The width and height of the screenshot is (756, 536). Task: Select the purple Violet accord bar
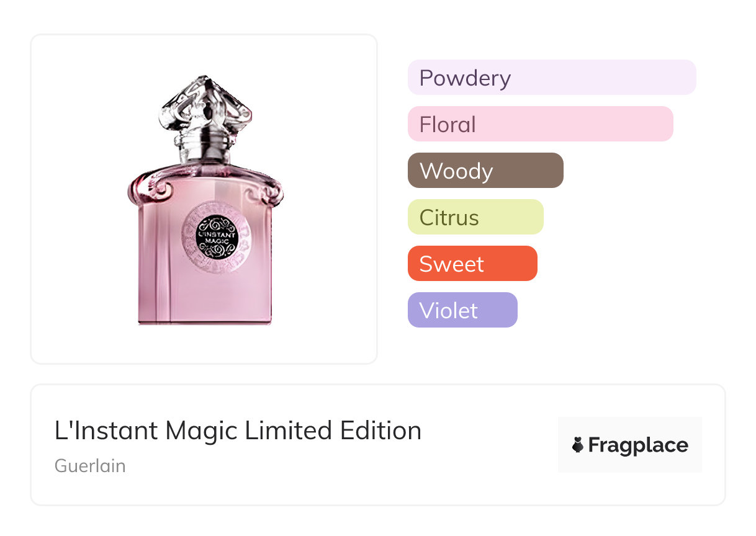click(x=462, y=310)
